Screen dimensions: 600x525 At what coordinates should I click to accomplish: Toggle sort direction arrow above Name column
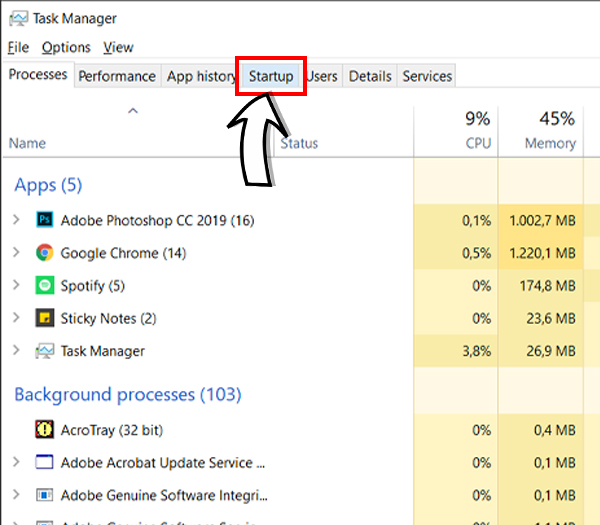click(x=133, y=111)
